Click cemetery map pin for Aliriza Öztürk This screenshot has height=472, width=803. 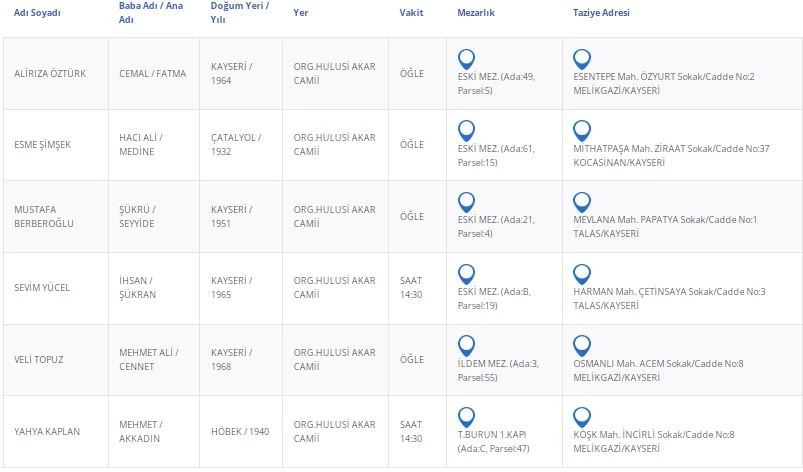click(466, 59)
